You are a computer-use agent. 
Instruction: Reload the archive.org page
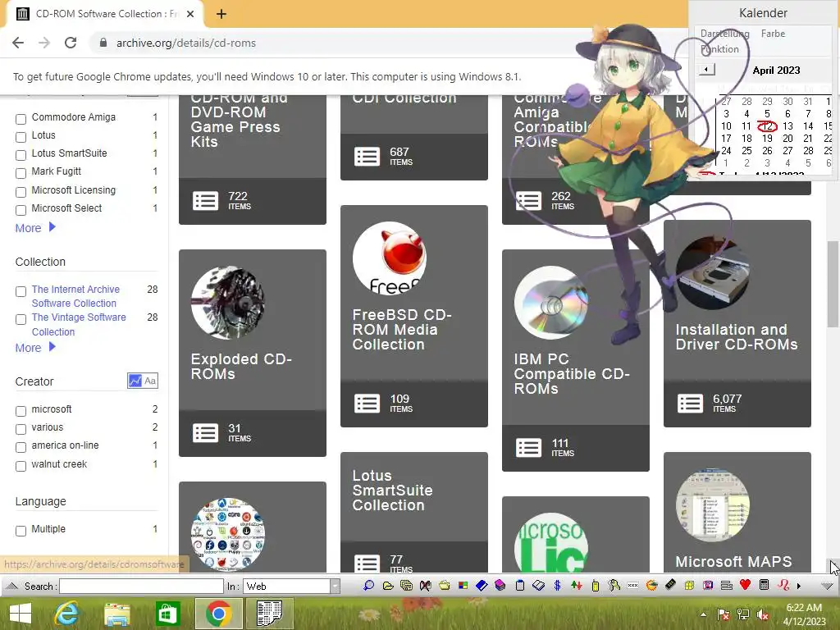pos(71,43)
